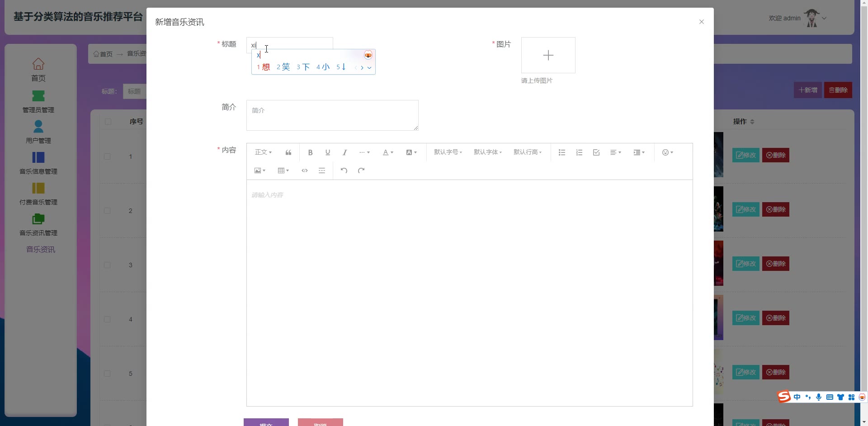Toggle the select-all header checkbox
This screenshot has height=426, width=868.
click(108, 122)
